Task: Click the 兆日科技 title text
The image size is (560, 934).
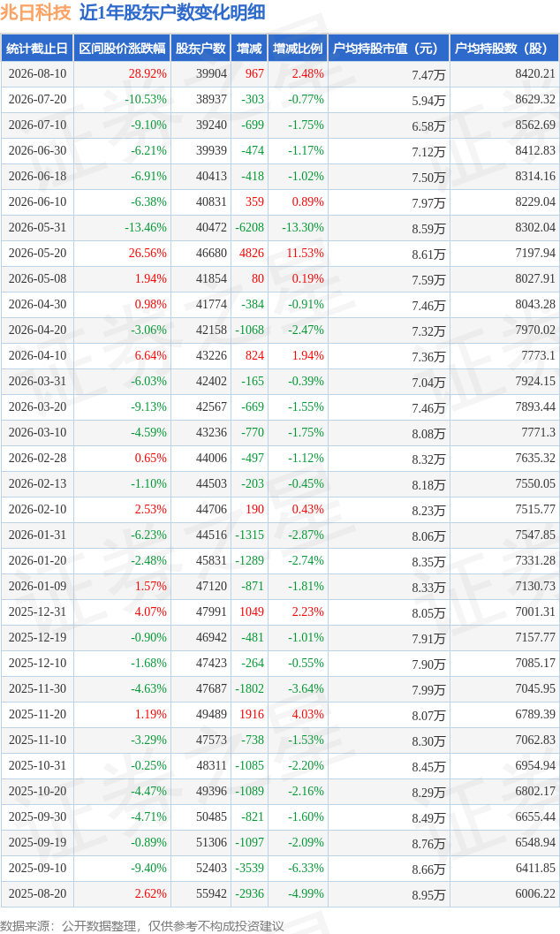Action: click(x=35, y=12)
